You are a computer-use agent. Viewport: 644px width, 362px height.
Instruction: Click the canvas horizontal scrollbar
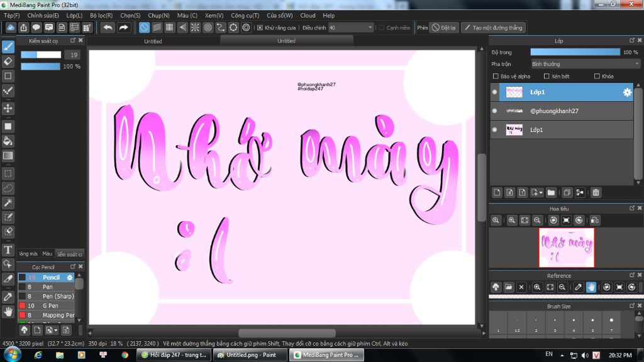[287, 333]
